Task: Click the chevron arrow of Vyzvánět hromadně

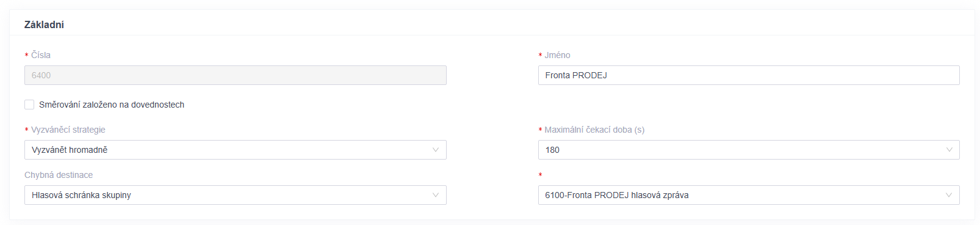Action: click(x=436, y=150)
